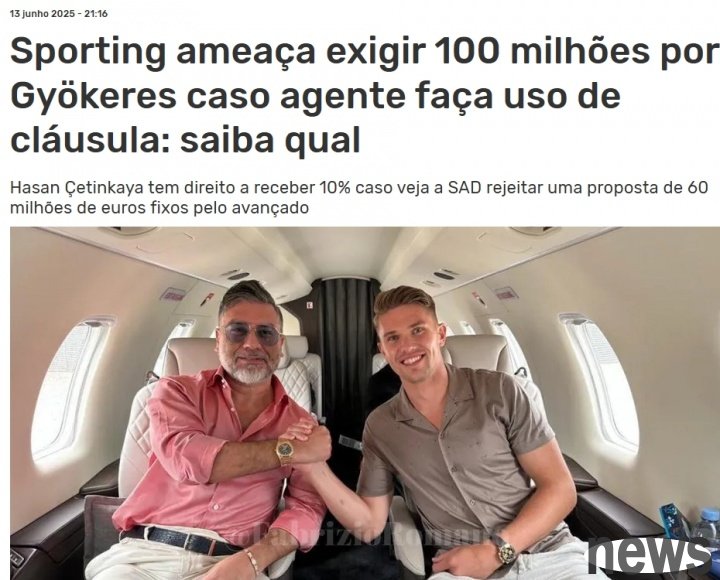Click "saiba qual" at headline end

click(270, 140)
